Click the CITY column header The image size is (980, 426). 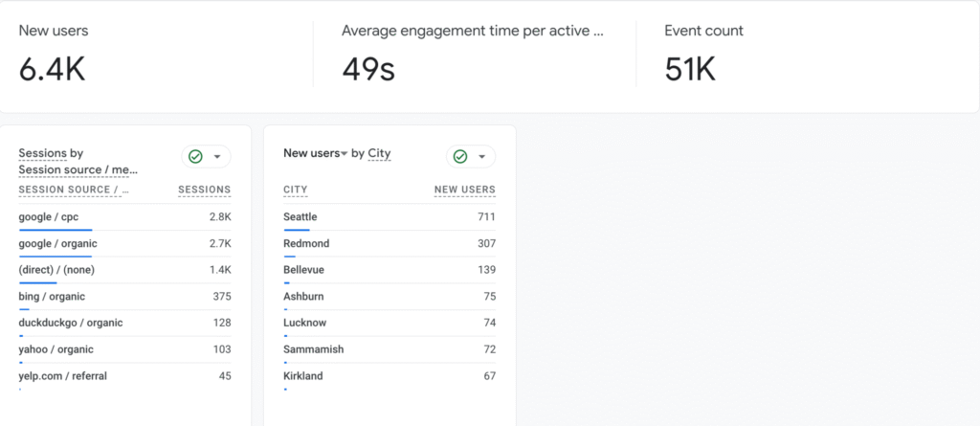(296, 190)
